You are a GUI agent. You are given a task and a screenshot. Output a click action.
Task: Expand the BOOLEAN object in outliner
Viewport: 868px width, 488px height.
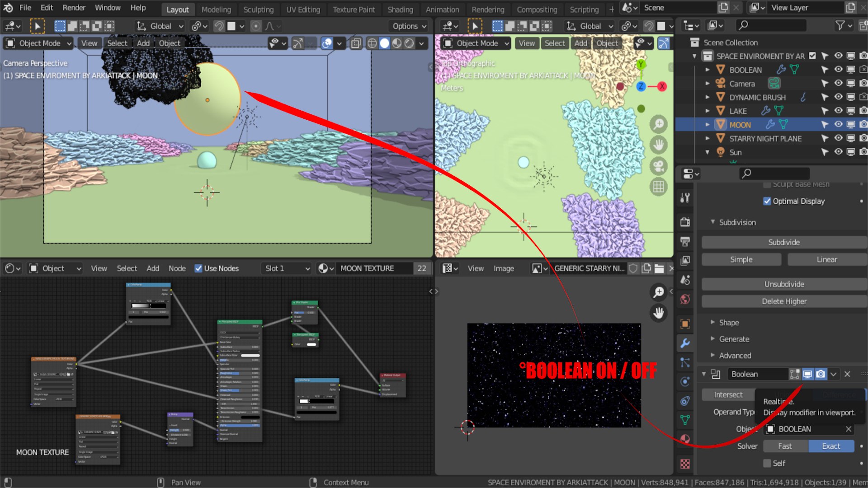(x=708, y=70)
